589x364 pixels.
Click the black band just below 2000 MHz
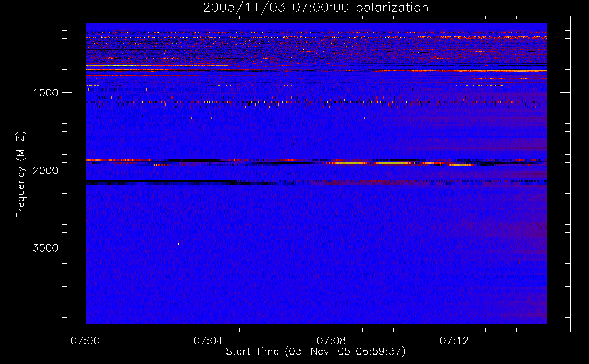click(x=160, y=181)
